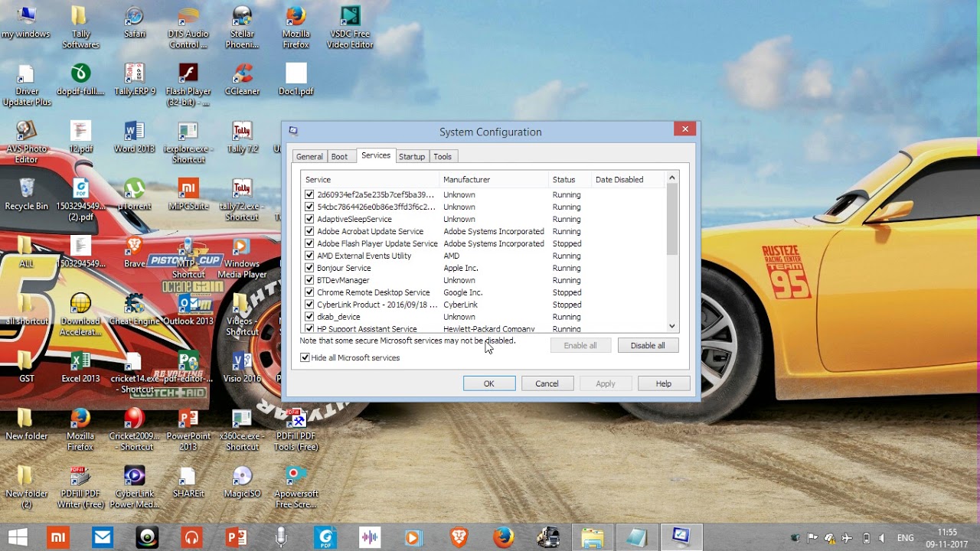Select the 'Apple Inc.' manufacturer cell
This screenshot has height=551, width=980.
point(460,268)
